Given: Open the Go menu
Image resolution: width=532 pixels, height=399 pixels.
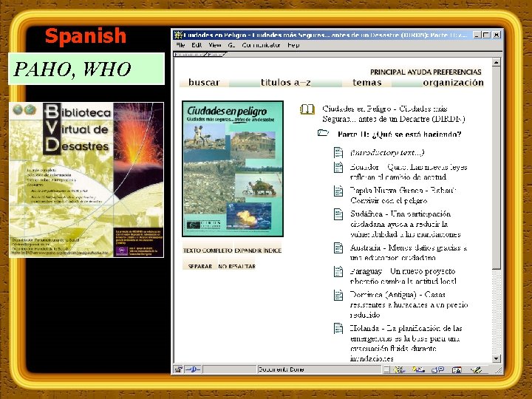Looking at the screenshot, I should (231, 45).
